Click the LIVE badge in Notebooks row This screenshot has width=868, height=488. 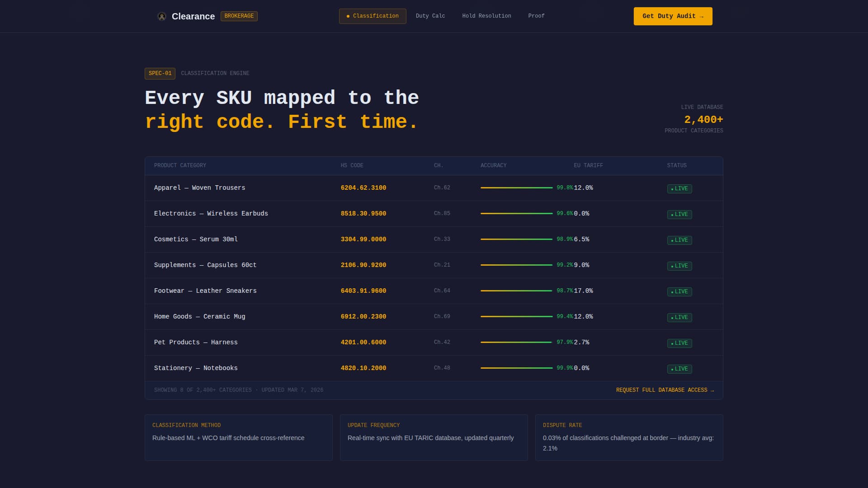[679, 369]
